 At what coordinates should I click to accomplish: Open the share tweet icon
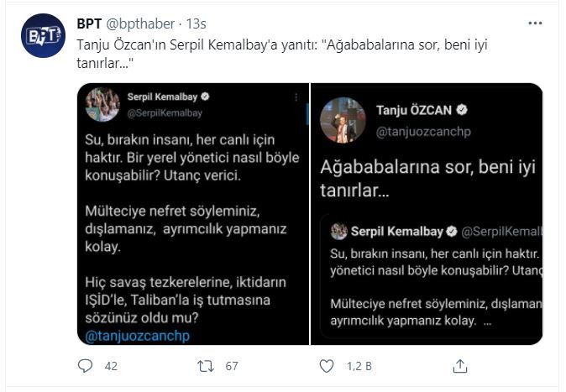pyautogui.click(x=460, y=366)
